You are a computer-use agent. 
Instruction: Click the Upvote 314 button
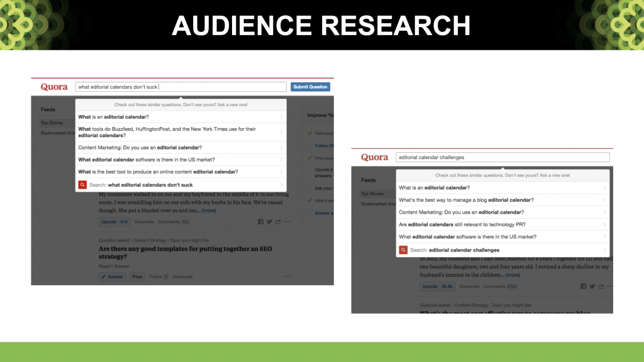[x=114, y=222]
